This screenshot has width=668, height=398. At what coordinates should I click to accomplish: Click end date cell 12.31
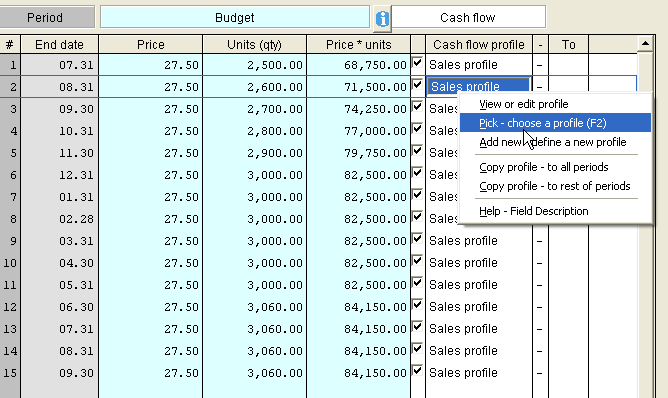coord(60,175)
